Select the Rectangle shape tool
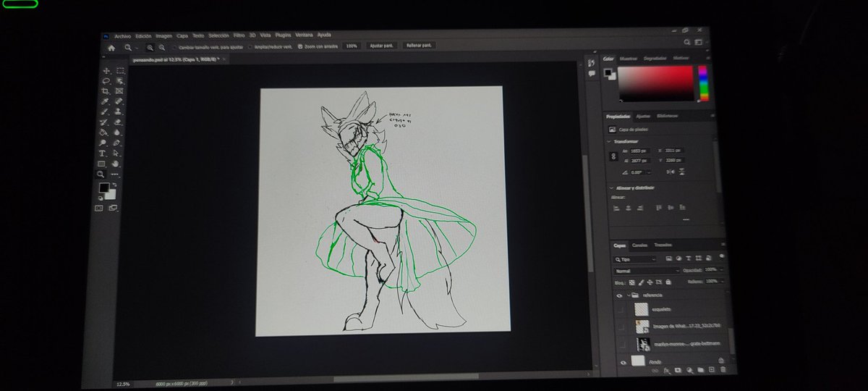 (x=101, y=163)
